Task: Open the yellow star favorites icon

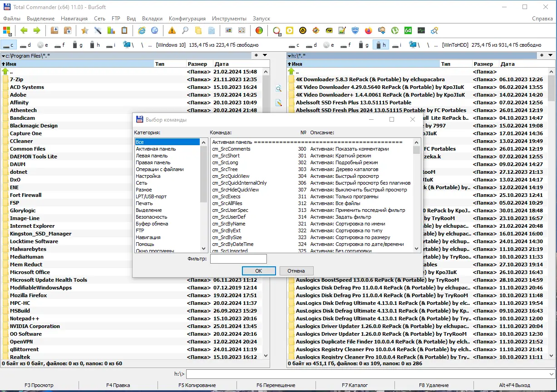Action: (84, 30)
